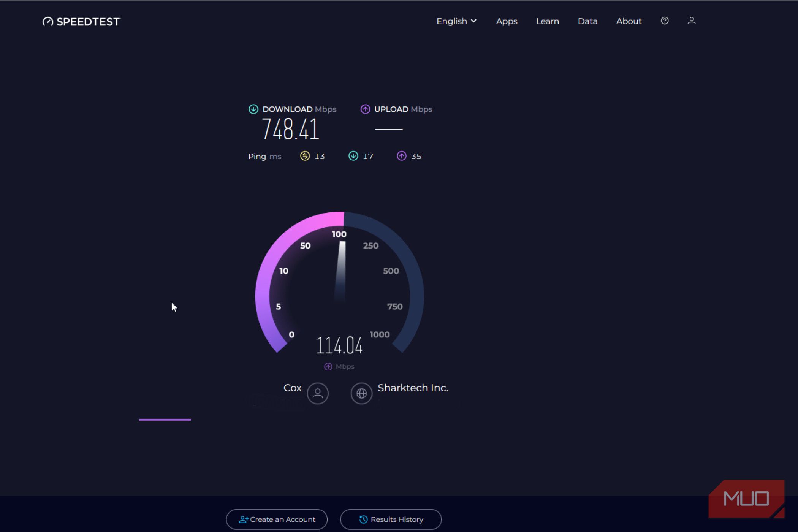This screenshot has width=798, height=532.
Task: Click the purple test progress bar
Action: click(165, 420)
